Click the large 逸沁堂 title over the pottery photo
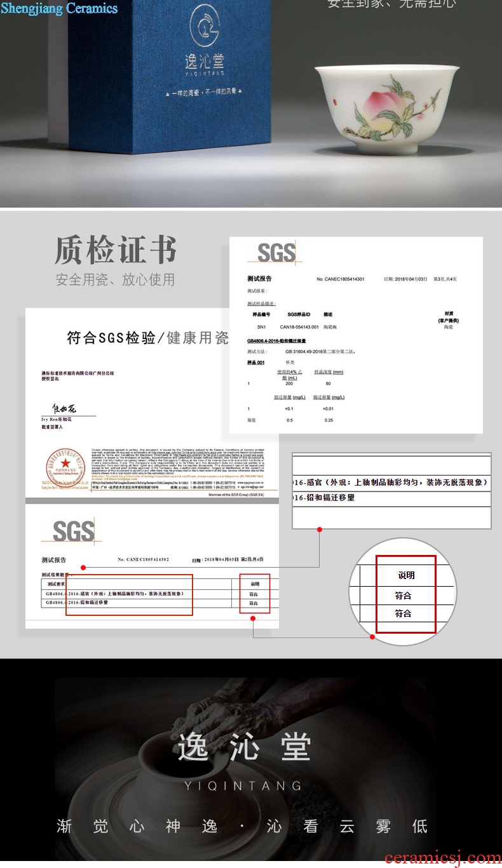Screen dimensions: 502x868 (x=245, y=747)
